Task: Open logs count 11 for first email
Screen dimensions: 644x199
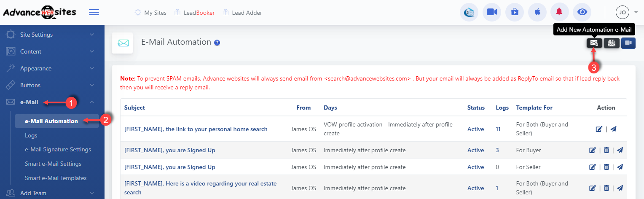Action: pyautogui.click(x=498, y=129)
